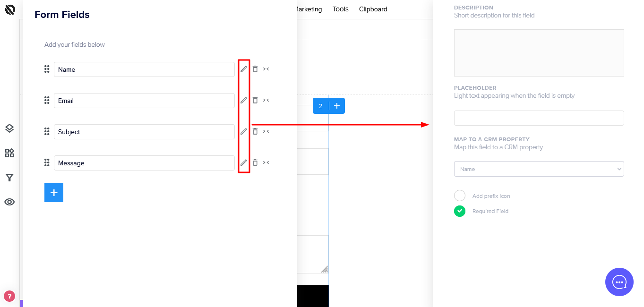The width and height of the screenshot is (644, 307).
Task: Uncheck the Required Field option
Action: (x=460, y=211)
